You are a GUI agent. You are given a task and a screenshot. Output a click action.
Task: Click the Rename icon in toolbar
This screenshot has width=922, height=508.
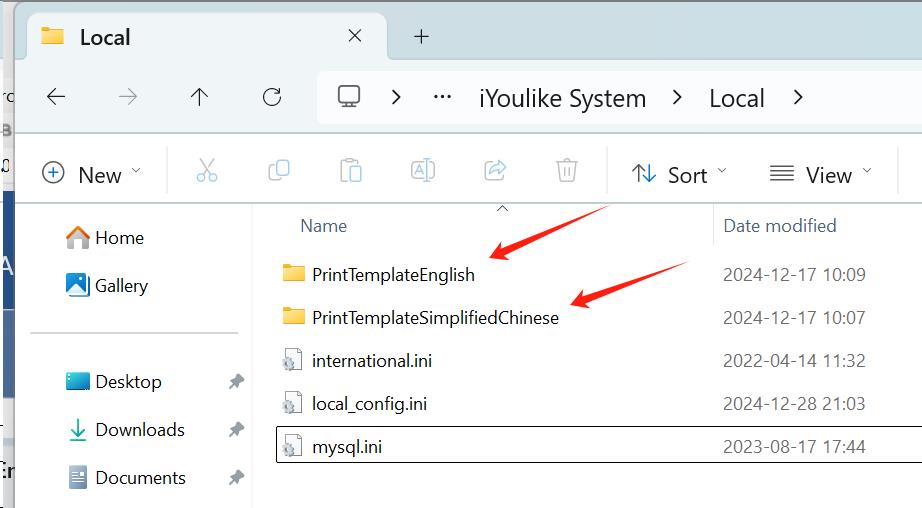423,172
